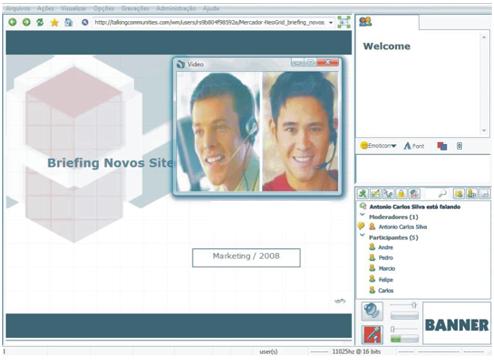This screenshot has width=494, height=360.
Task: Click the Welcome heading in chat panel
Action: [x=387, y=46]
